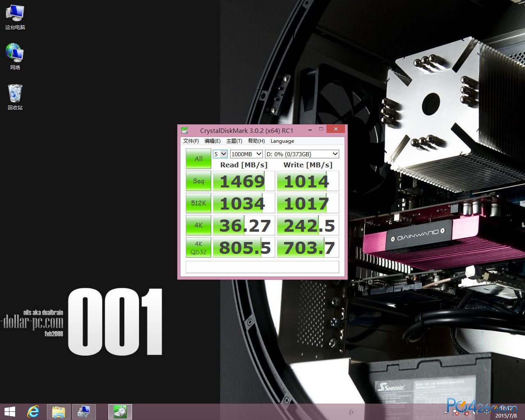Start the 4K benchmark
525x420 pixels.
pos(199,225)
